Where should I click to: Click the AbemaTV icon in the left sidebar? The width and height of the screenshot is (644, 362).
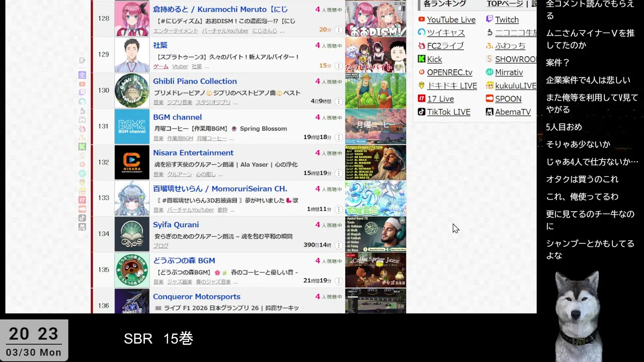82,227
